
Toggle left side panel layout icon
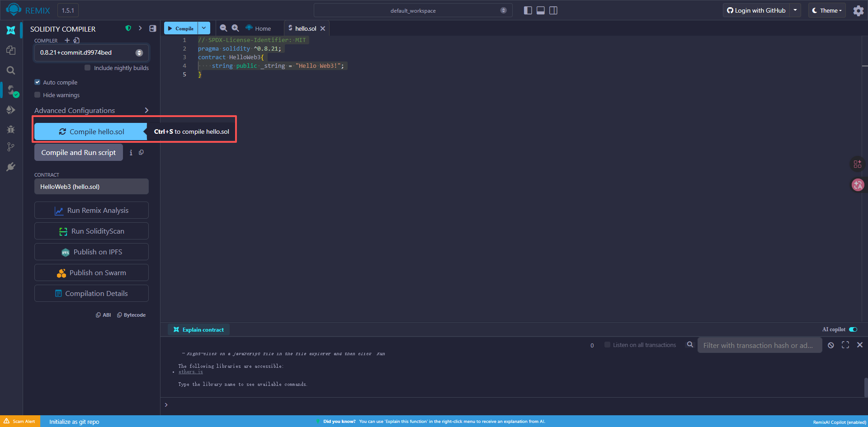tap(528, 10)
